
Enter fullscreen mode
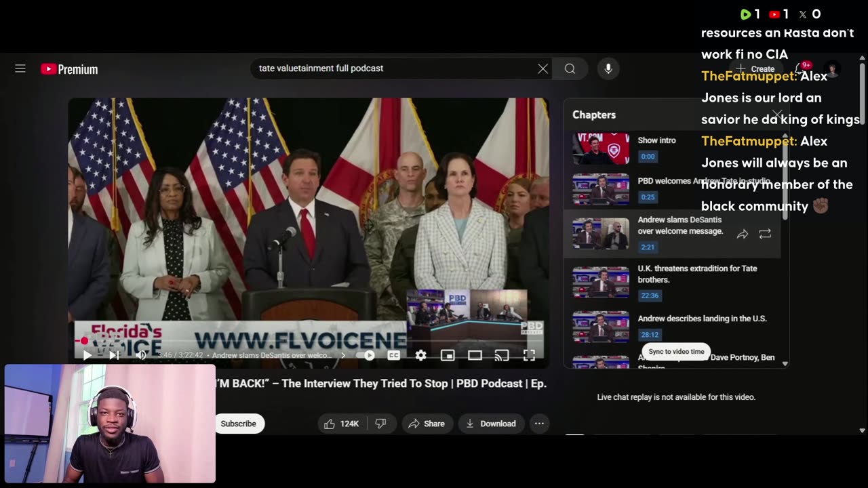pyautogui.click(x=529, y=355)
